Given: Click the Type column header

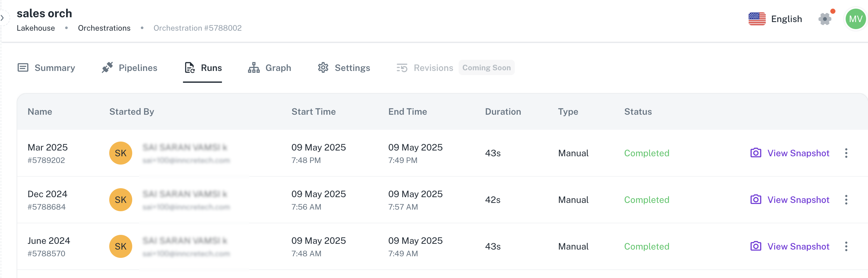Looking at the screenshot, I should coord(568,112).
